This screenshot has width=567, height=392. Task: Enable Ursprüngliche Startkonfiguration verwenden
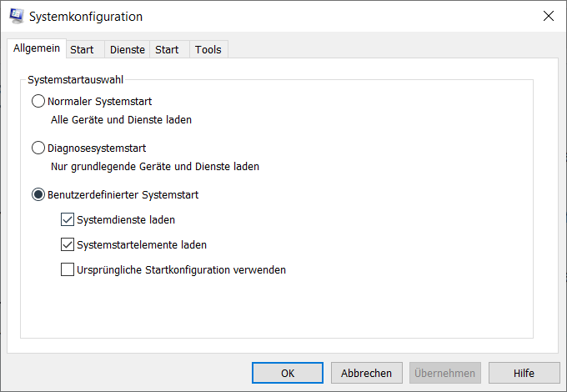(x=68, y=269)
